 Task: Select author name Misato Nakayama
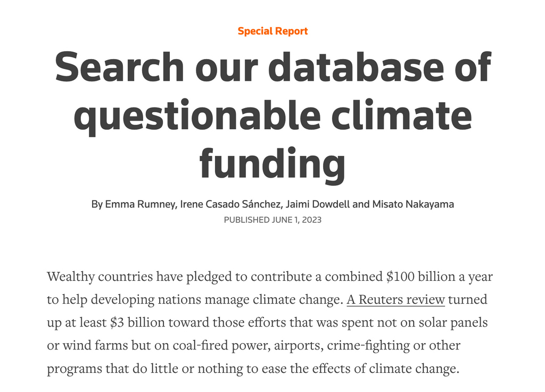click(413, 204)
